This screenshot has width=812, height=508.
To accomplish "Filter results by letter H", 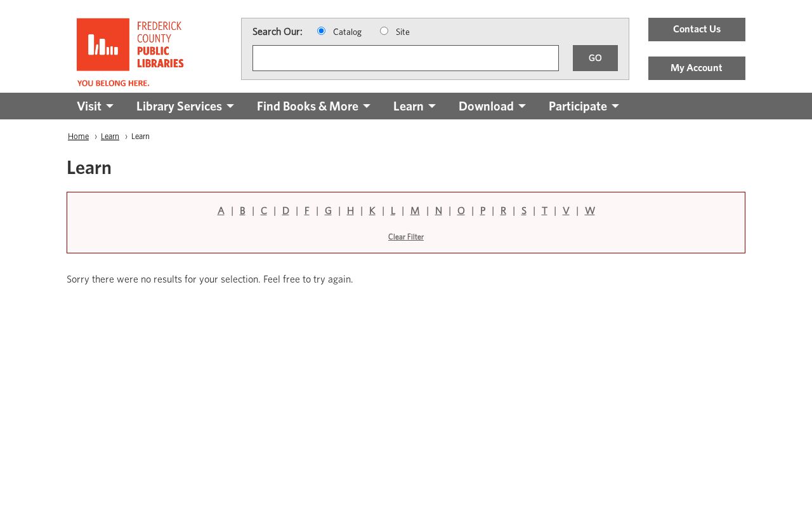I will coord(350,211).
